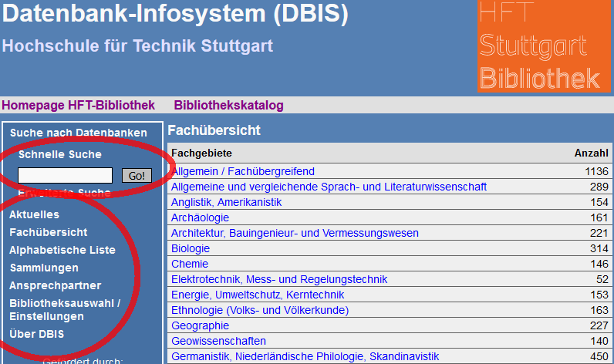Open the Ansprechpartner page
The height and width of the screenshot is (364, 614).
(x=55, y=285)
